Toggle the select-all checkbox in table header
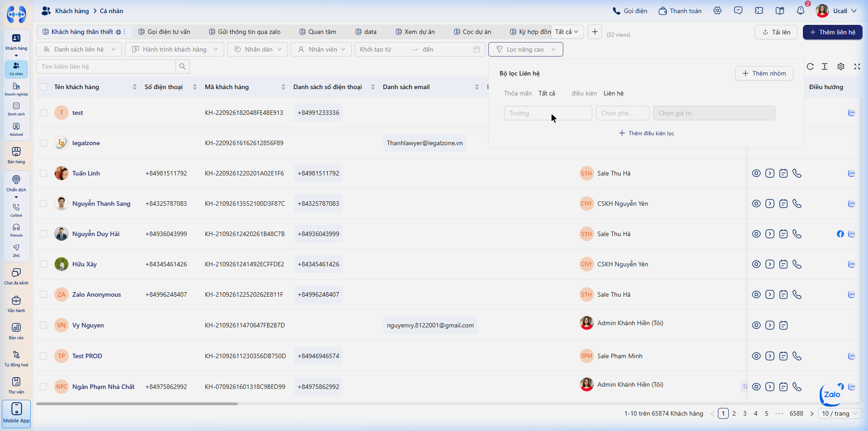The height and width of the screenshot is (431, 868). point(43,87)
